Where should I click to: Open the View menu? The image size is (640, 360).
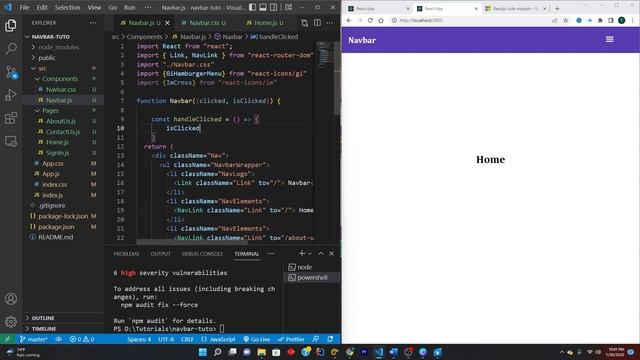94,7
